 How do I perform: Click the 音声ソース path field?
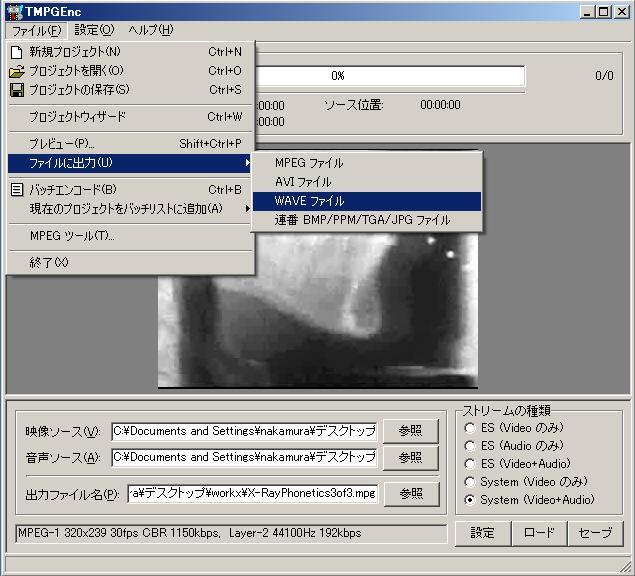(x=245, y=457)
